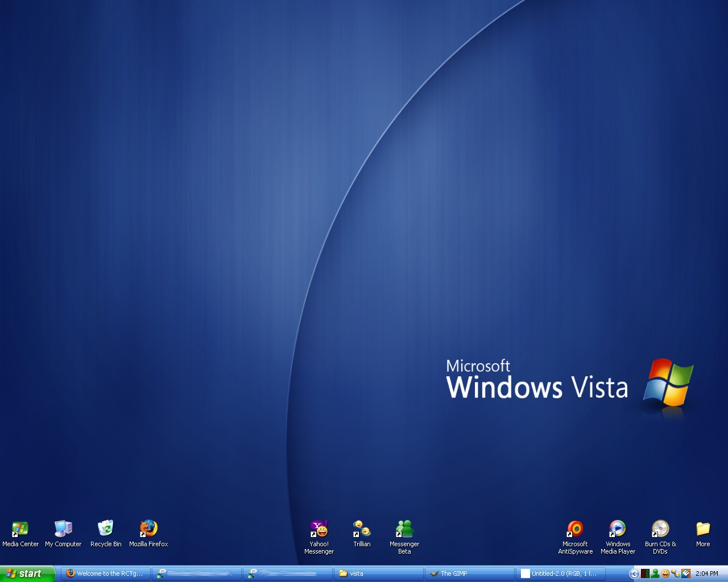Click the Burn CDs & DVDs icon
This screenshot has width=728, height=582.
tap(660, 529)
